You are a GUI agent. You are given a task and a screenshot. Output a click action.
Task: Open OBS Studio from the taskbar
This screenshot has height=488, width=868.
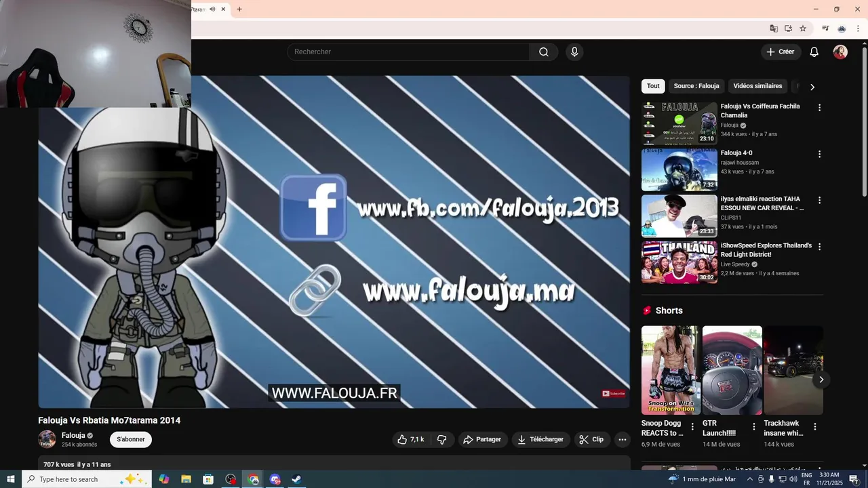pos(231,479)
